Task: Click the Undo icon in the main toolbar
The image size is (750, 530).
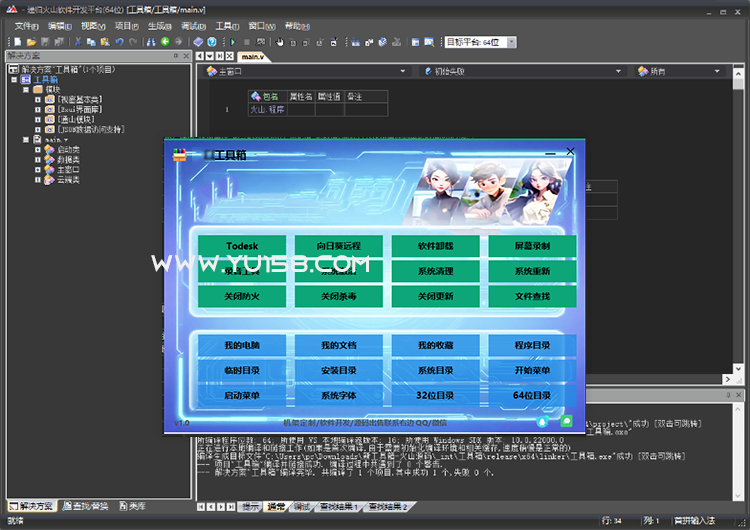Action: click(x=120, y=42)
